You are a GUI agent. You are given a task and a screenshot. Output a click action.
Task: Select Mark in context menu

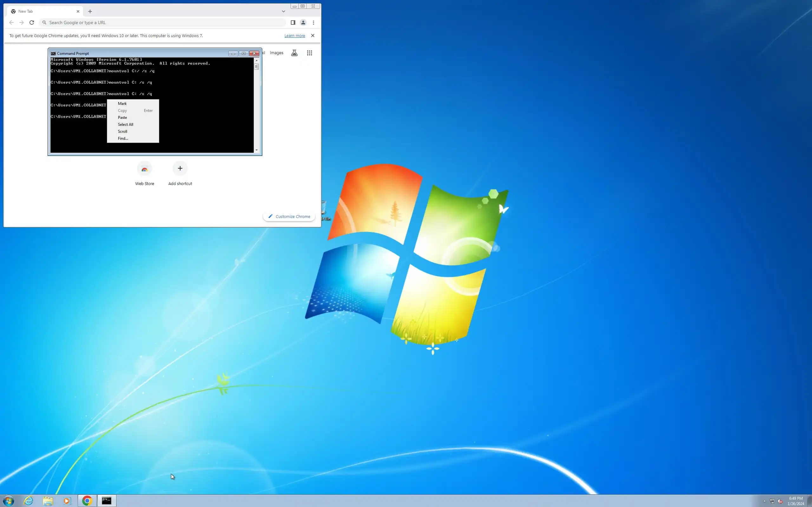click(122, 104)
